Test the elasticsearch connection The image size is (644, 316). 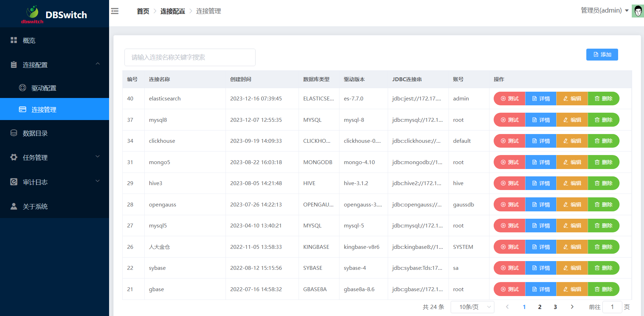(x=509, y=99)
